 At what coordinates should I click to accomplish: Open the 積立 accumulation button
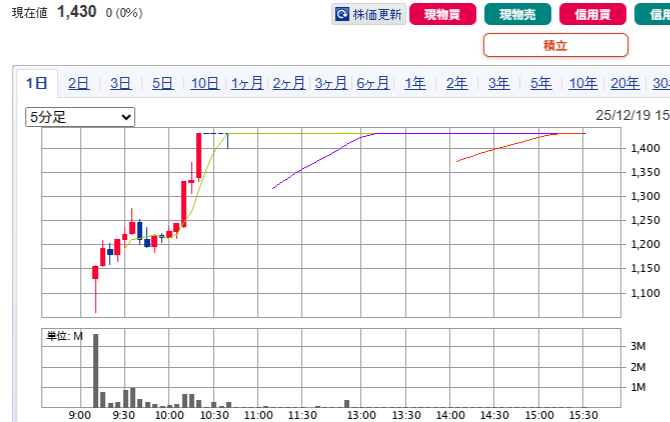[555, 45]
